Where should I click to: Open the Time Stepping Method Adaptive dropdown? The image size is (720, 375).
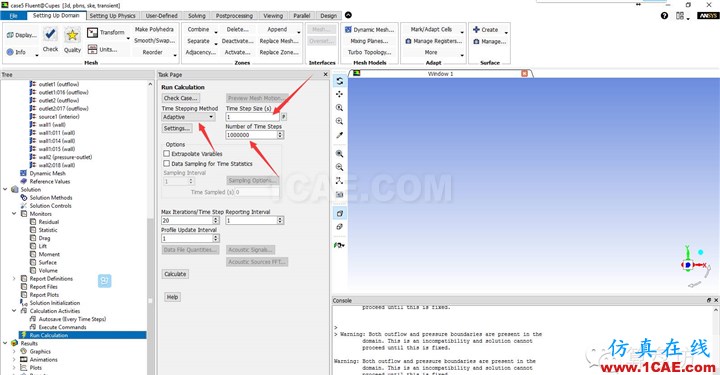tap(188, 117)
